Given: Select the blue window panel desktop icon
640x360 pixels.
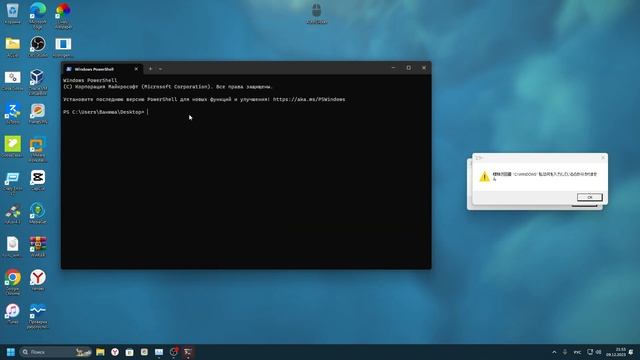Looking at the screenshot, I should pyautogui.click(x=63, y=46).
